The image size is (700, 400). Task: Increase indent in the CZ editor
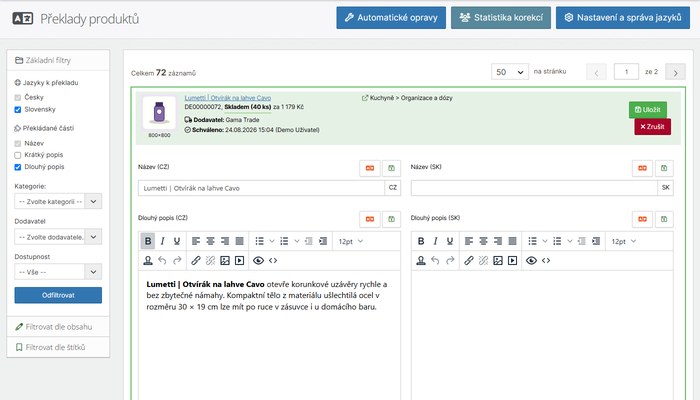point(323,242)
